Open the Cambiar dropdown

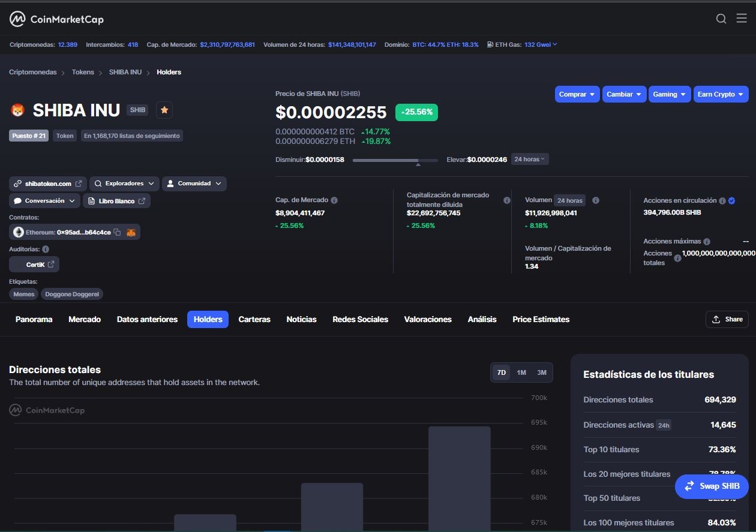point(624,94)
